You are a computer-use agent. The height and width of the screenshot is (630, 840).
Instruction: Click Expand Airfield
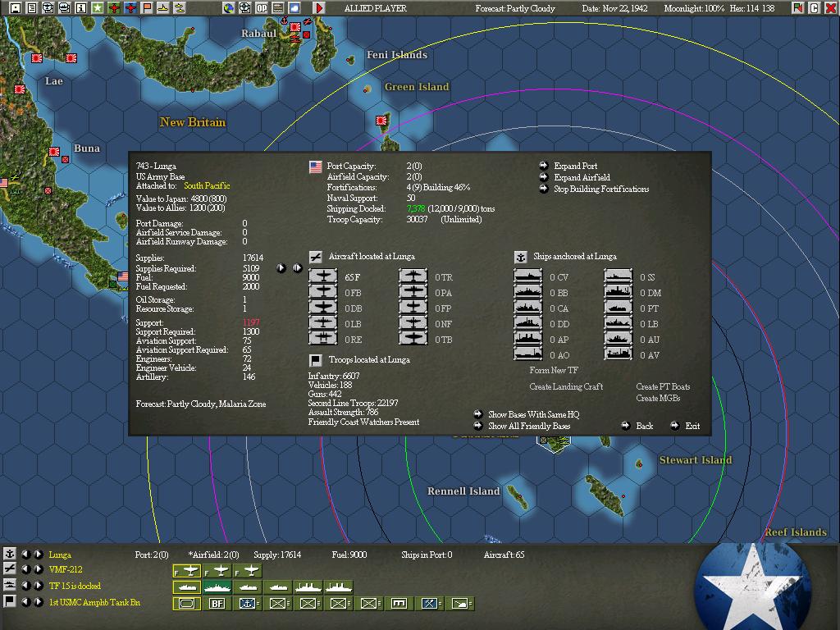[582, 177]
